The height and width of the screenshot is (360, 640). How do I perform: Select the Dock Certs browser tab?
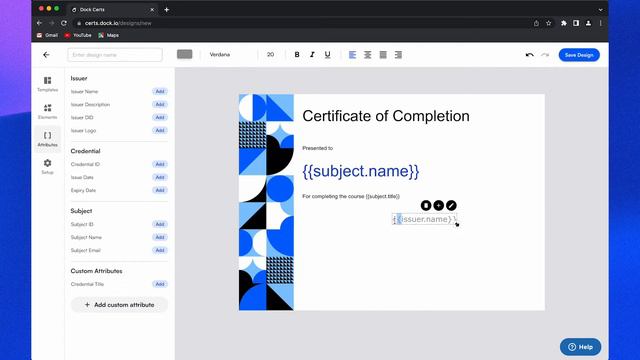pos(112,9)
